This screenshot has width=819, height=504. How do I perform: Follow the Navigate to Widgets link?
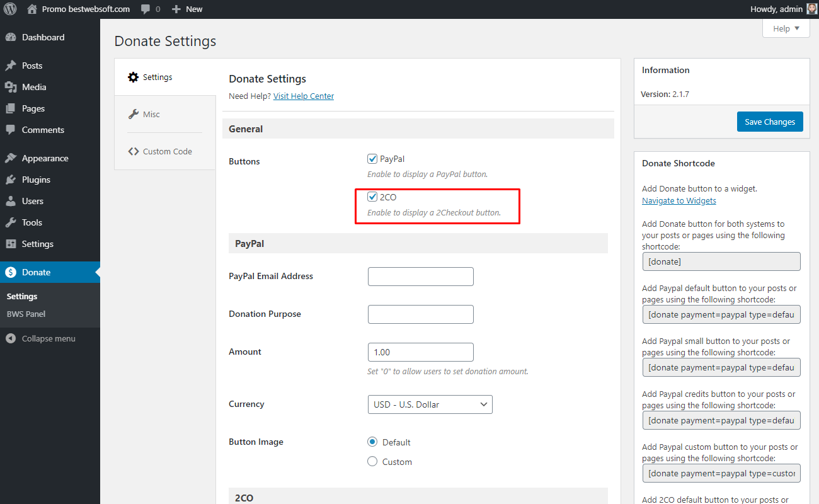point(679,201)
